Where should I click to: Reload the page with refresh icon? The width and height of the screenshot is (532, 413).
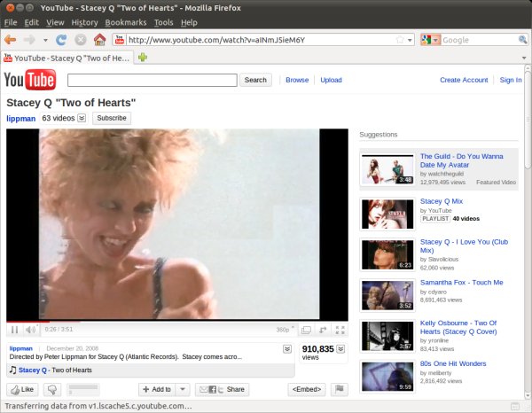61,40
